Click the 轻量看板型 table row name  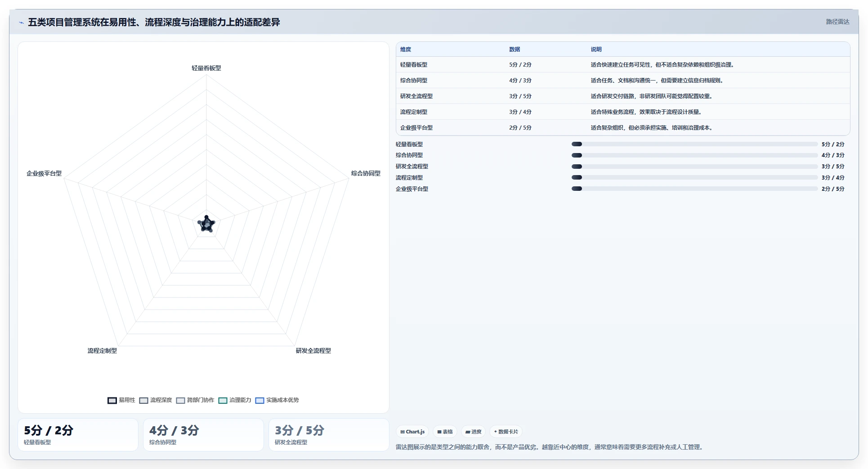[414, 65]
